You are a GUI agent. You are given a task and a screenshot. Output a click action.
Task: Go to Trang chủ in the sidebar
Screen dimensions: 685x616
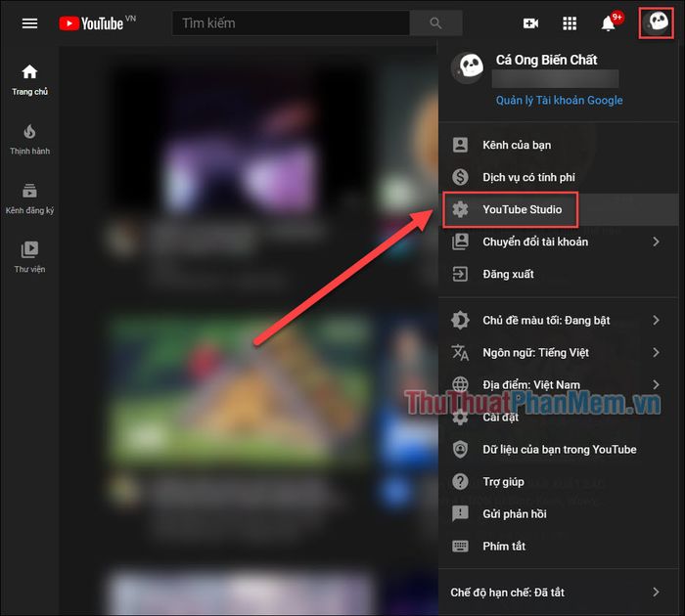(29, 79)
